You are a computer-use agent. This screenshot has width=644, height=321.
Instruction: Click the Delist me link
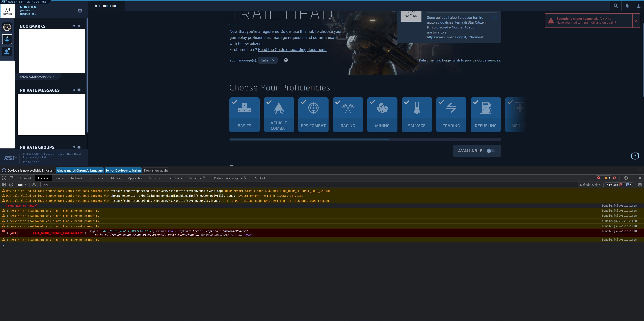460,60
